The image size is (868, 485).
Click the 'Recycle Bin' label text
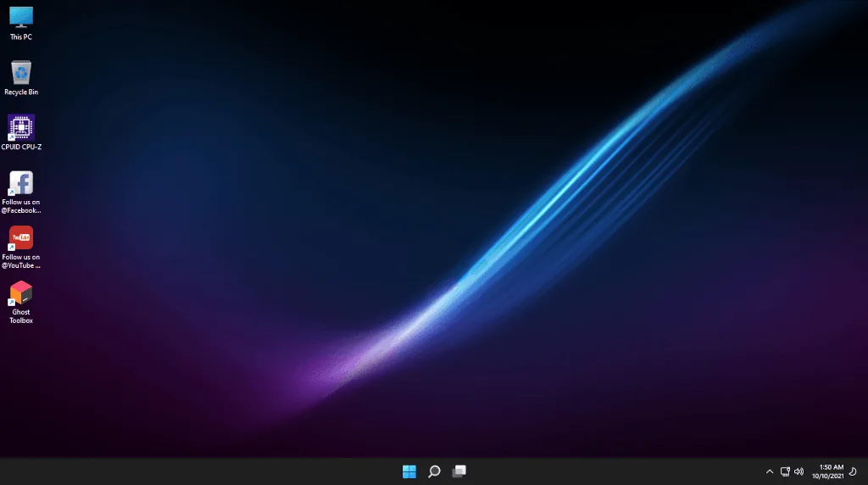click(21, 92)
